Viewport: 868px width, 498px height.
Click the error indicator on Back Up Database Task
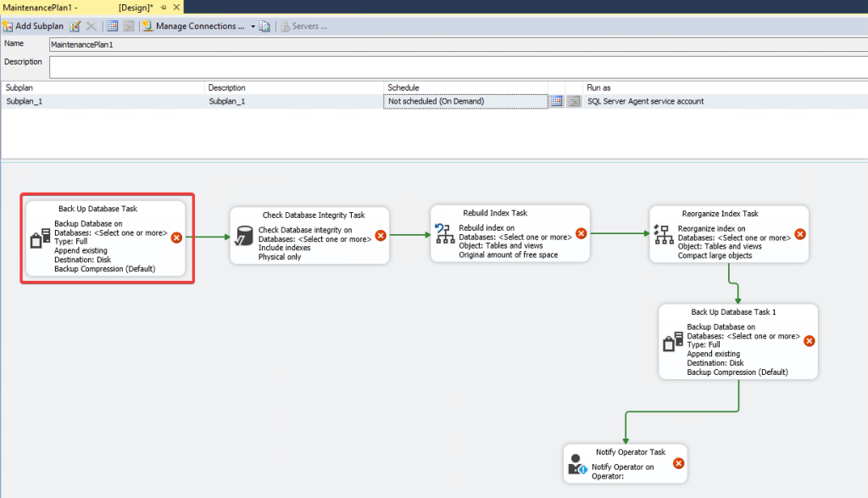click(177, 238)
